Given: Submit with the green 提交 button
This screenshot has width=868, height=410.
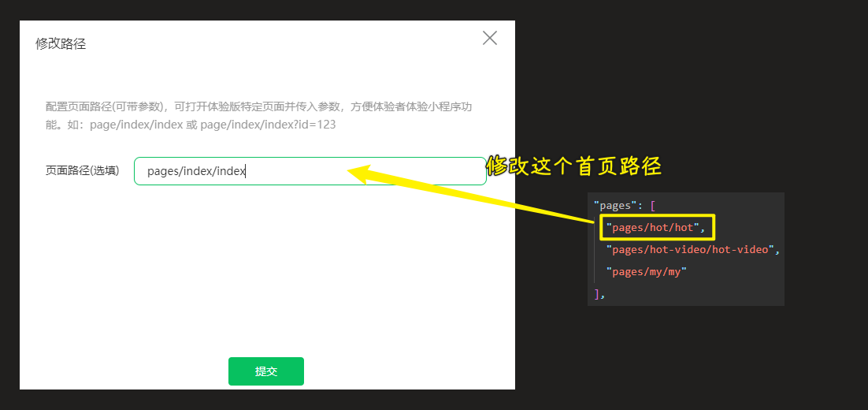Looking at the screenshot, I should (x=266, y=371).
